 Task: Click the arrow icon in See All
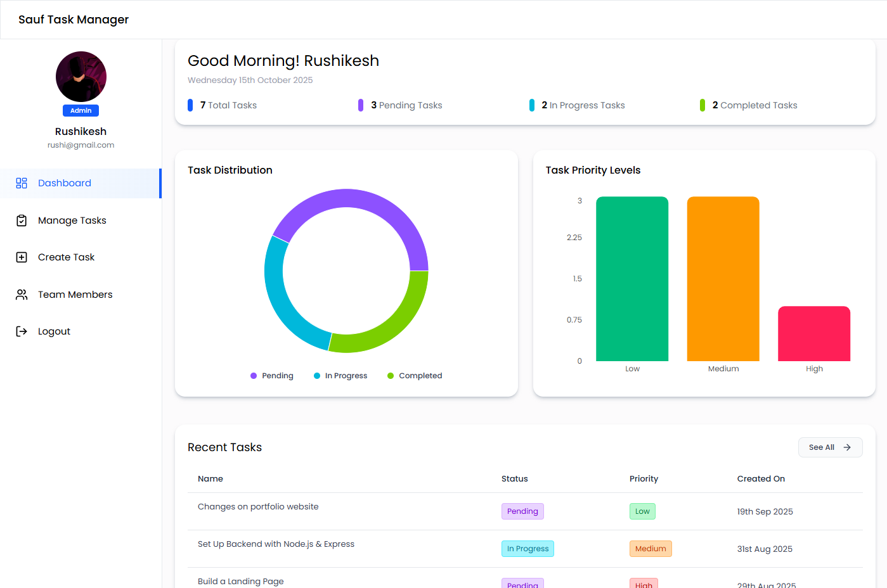[847, 447]
